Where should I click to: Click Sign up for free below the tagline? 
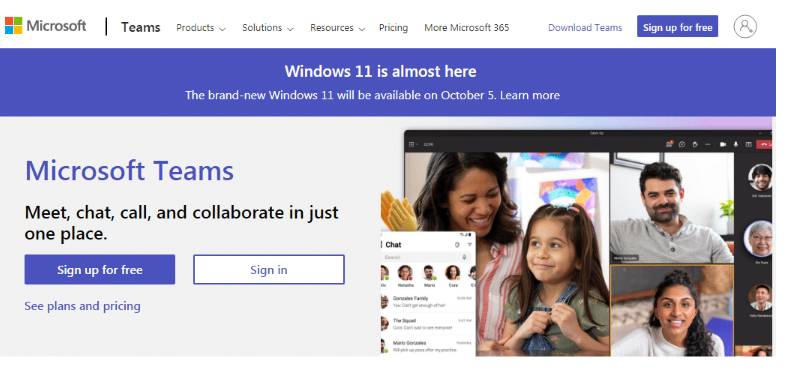point(99,269)
